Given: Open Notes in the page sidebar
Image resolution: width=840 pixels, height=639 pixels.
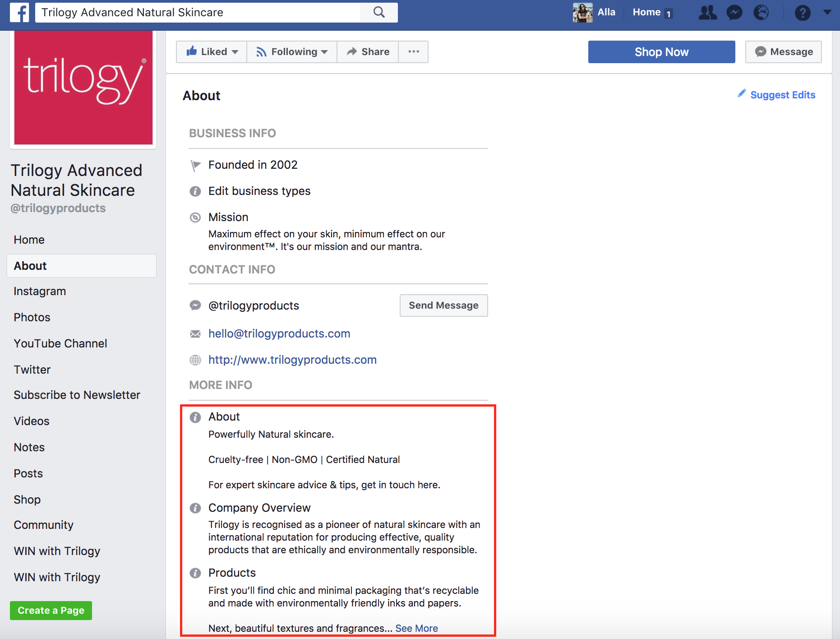Looking at the screenshot, I should coord(29,447).
